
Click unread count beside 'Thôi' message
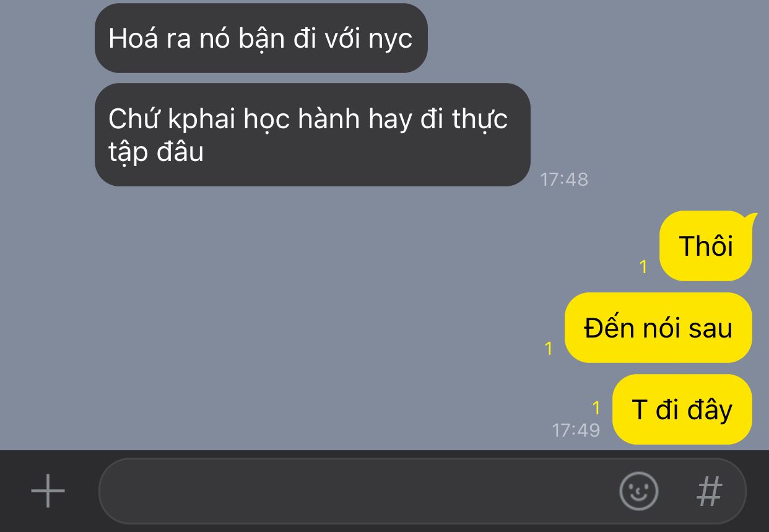643,267
